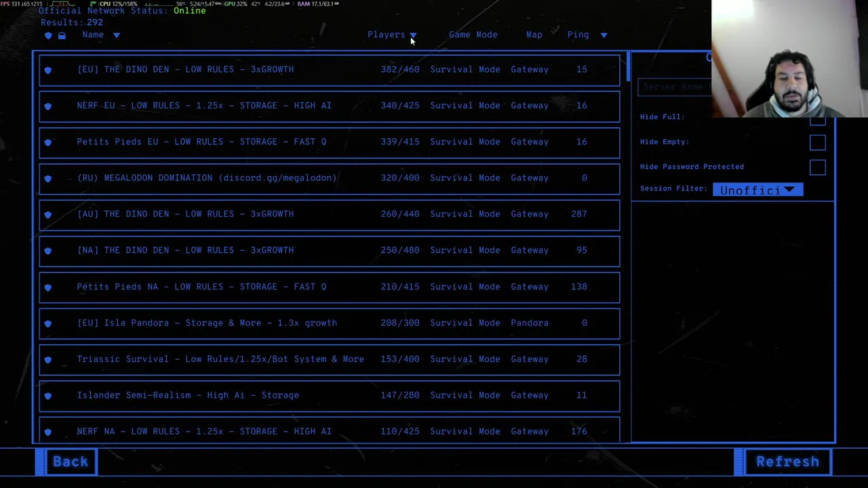Screen dimensions: 868x488
Task: Select the [NA] THE DINO DEN server name
Action: 185,250
